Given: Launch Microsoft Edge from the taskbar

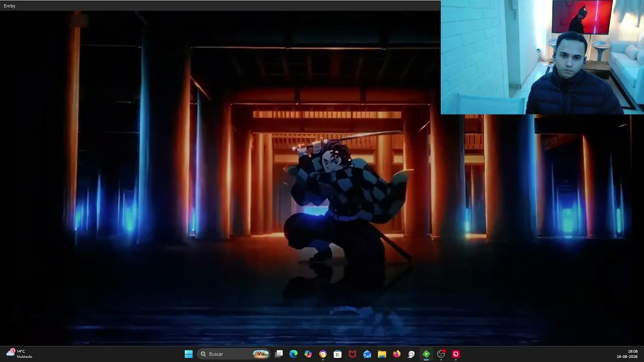Looking at the screenshot, I should coord(294,354).
